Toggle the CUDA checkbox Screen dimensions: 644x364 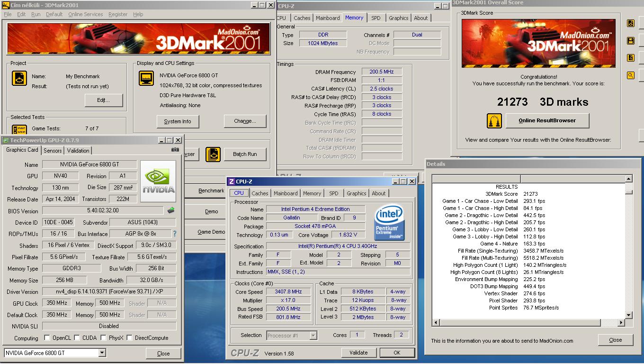coord(77,338)
